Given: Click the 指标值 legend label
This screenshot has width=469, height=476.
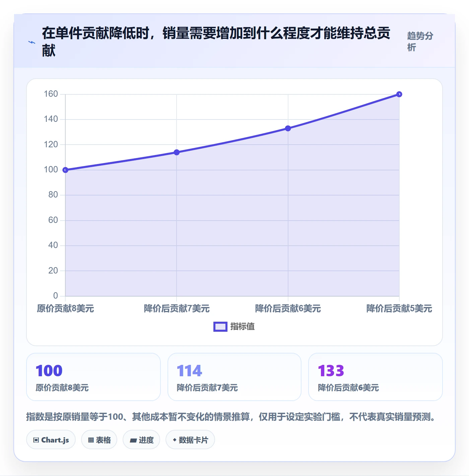Looking at the screenshot, I should tap(243, 326).
